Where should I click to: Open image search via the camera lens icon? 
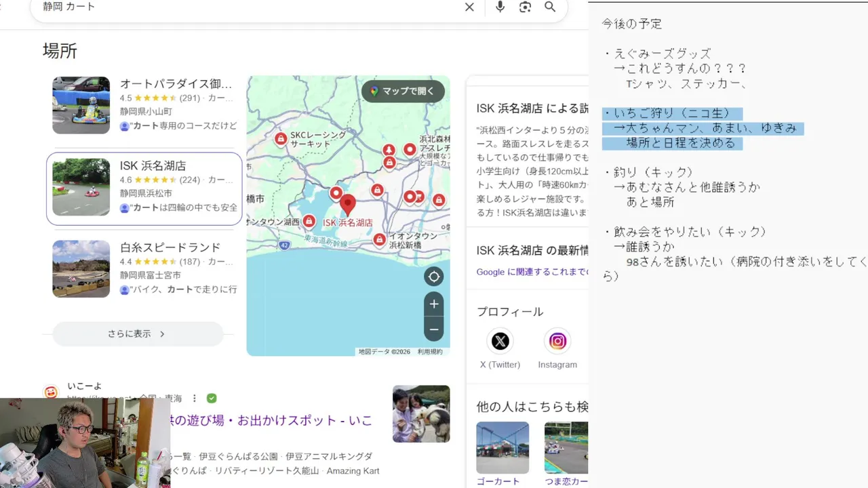click(x=525, y=7)
